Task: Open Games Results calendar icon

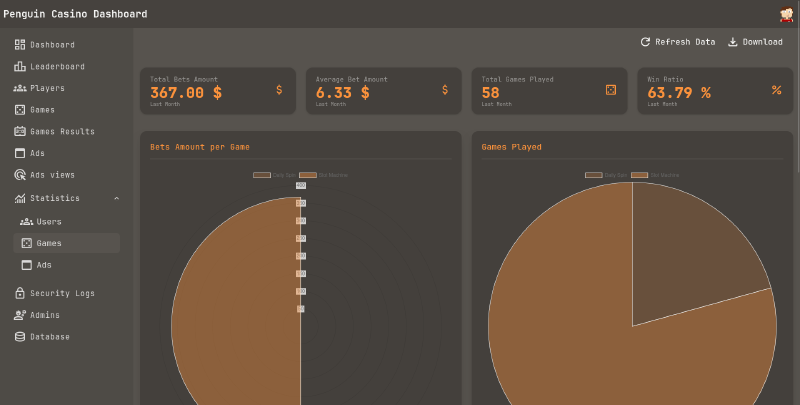Action: pyautogui.click(x=20, y=131)
